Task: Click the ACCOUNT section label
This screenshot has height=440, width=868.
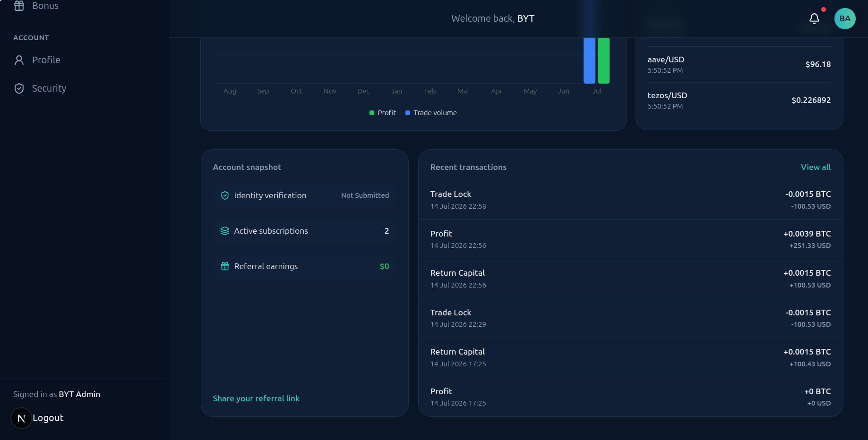Action: click(x=31, y=38)
